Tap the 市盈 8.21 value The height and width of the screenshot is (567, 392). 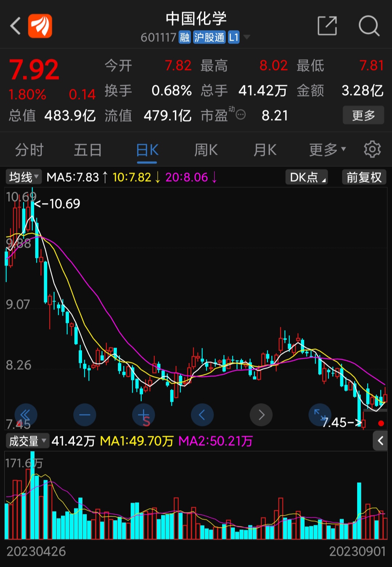(275, 116)
